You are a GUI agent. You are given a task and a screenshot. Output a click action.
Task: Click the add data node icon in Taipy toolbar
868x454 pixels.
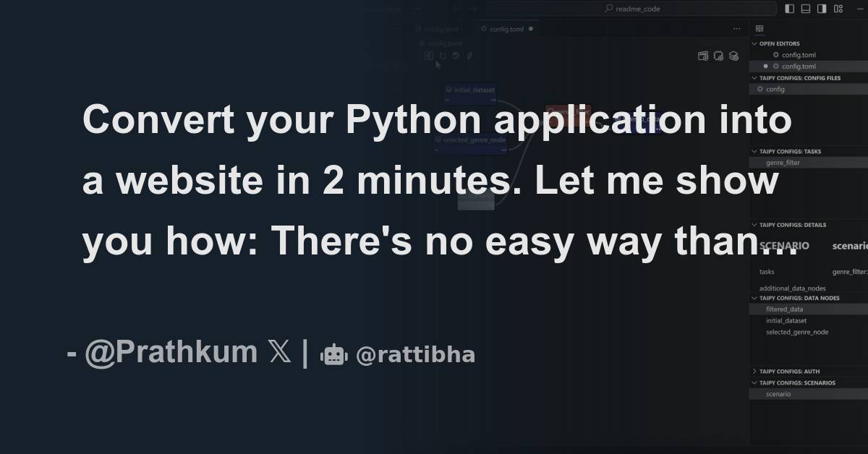[x=703, y=55]
